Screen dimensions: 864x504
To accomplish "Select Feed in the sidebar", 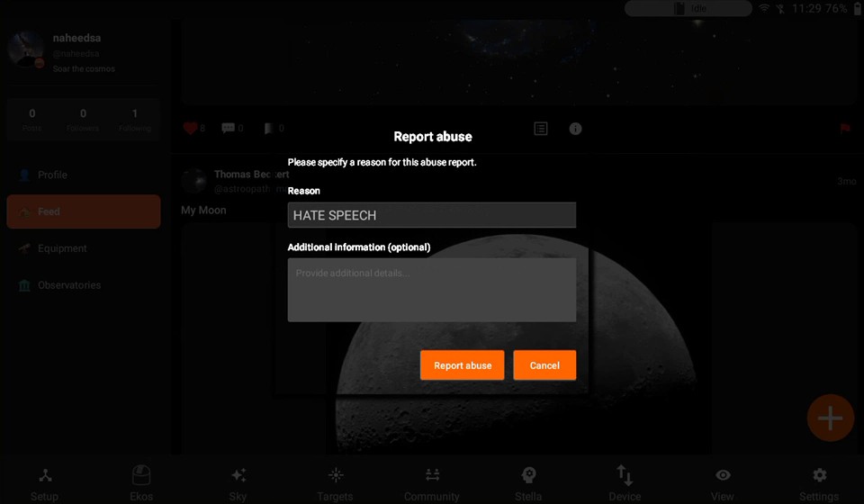I will point(84,211).
